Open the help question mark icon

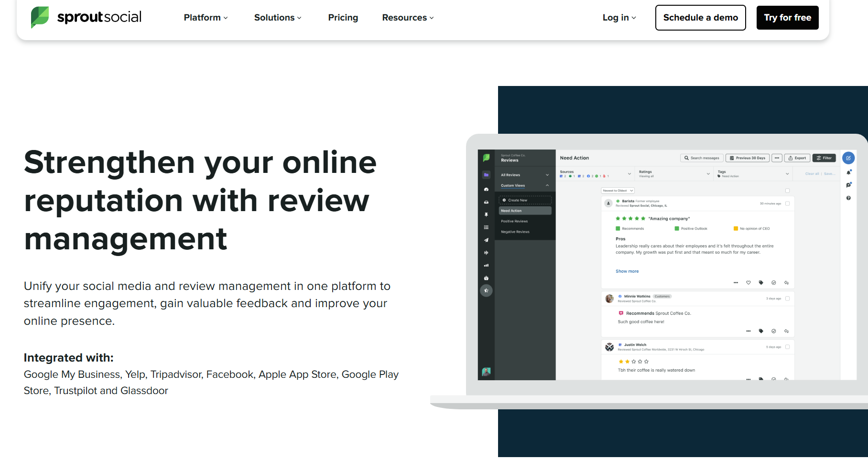tap(849, 197)
